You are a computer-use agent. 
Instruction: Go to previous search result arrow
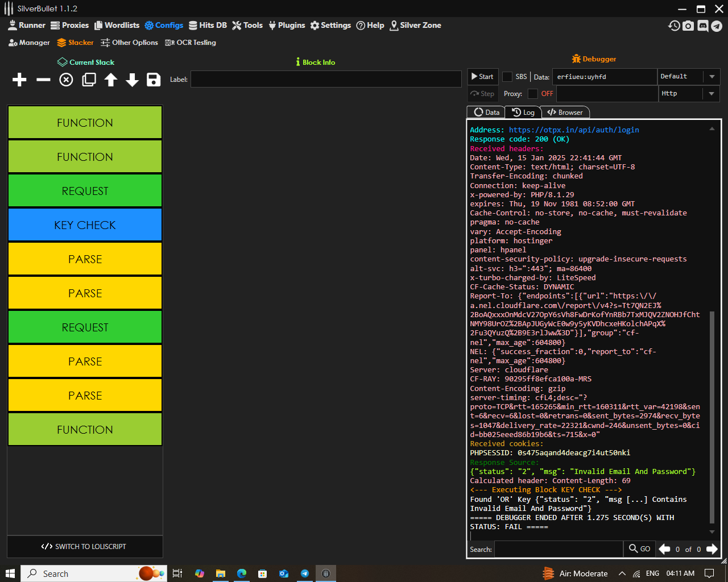(664, 549)
